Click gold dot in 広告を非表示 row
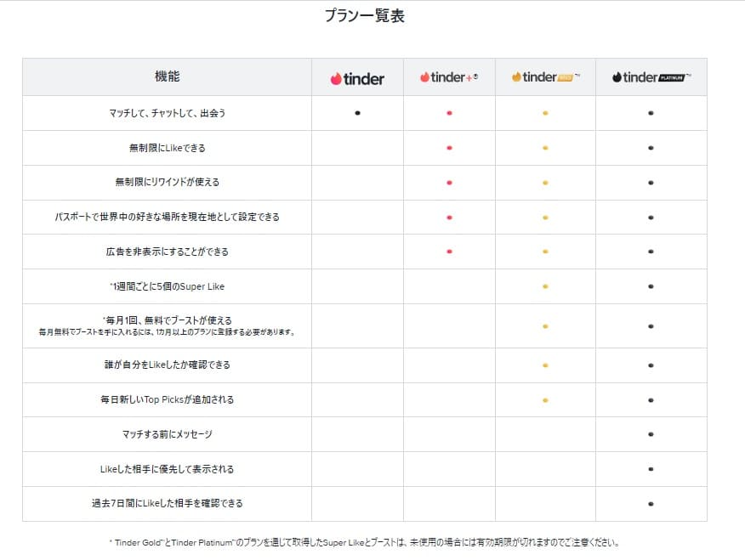This screenshot has height=560, width=745. click(545, 252)
